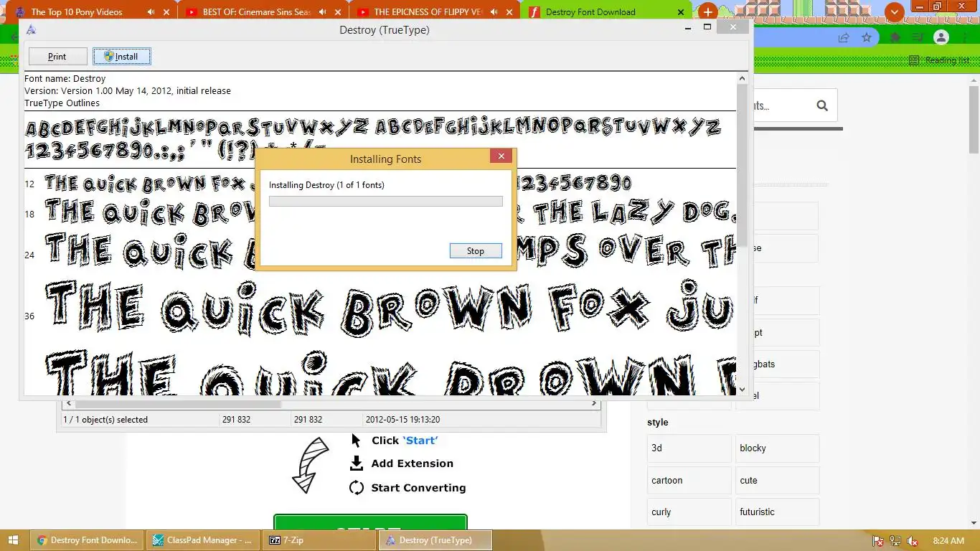Click the green START button on webpage
This screenshot has height=551, width=980.
pos(370,522)
